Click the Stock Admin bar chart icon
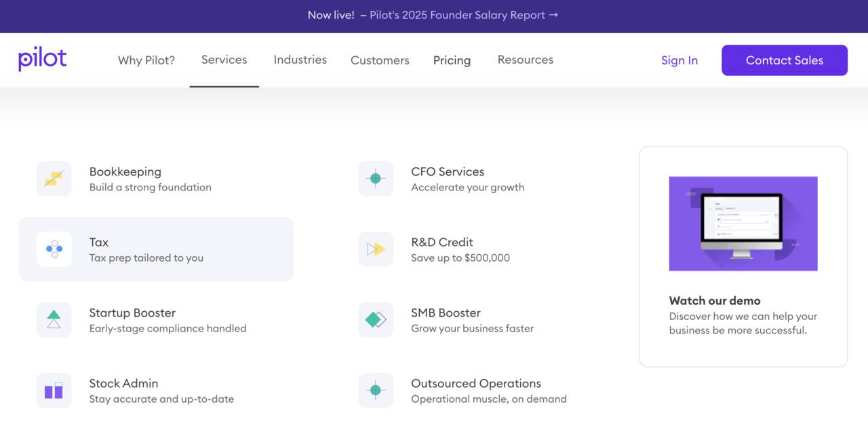The height and width of the screenshot is (440, 868). (54, 391)
